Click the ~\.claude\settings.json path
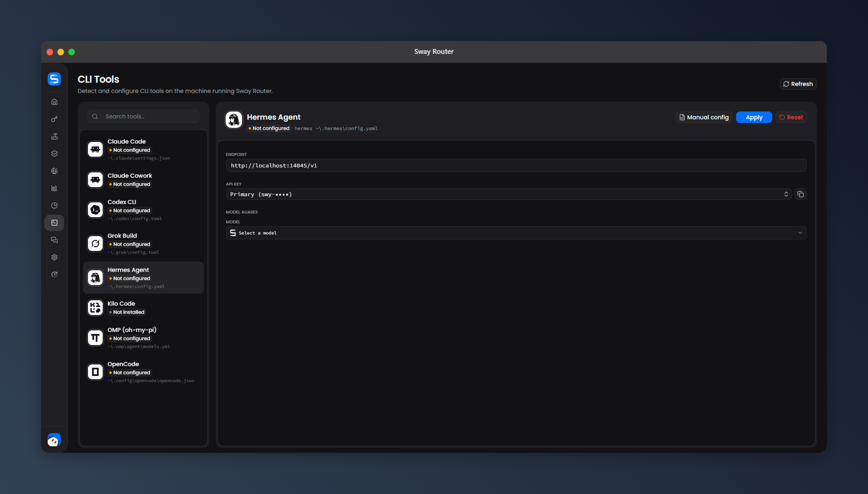This screenshot has height=494, width=868. point(139,158)
